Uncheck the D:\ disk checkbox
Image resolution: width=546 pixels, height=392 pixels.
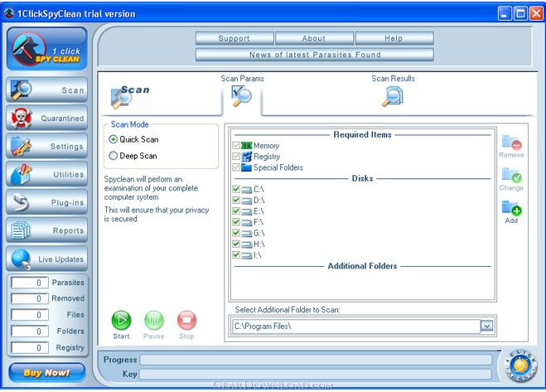pyautogui.click(x=236, y=200)
